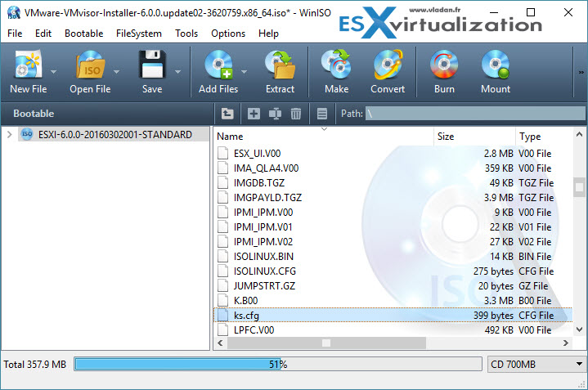This screenshot has height=390, width=588.
Task: Sort files by the Size column header
Action: pyautogui.click(x=475, y=136)
